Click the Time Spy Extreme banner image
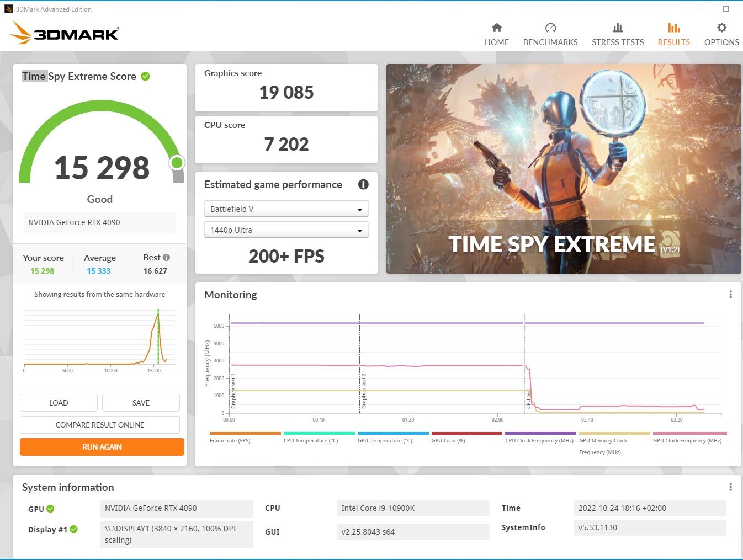743x560 pixels. coord(564,169)
